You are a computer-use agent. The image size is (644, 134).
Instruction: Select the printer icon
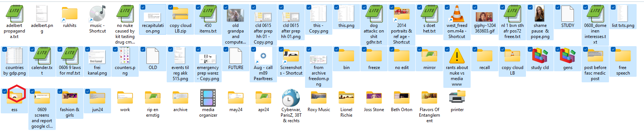pos(457,98)
